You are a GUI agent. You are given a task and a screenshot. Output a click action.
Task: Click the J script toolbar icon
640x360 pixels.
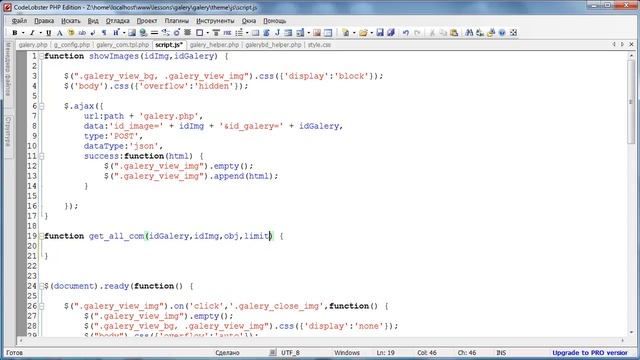point(277,33)
